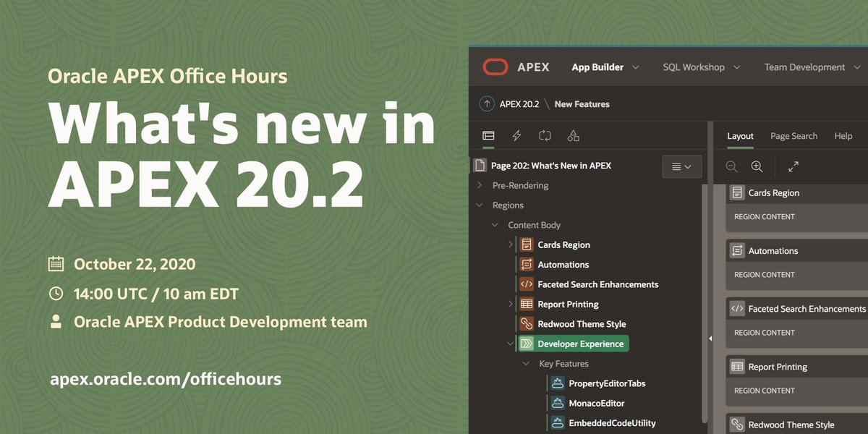Select MonacoEditor tree item
The image size is (868, 434).
click(x=596, y=403)
